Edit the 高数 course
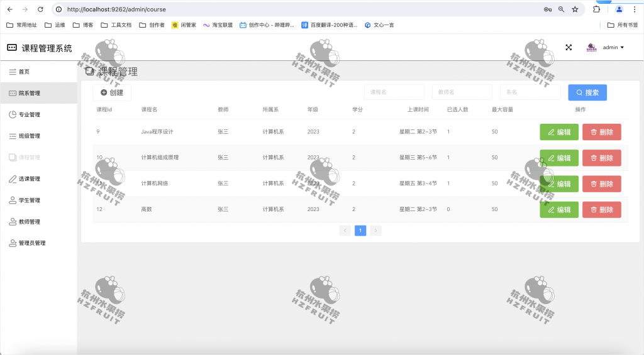Image resolution: width=644 pixels, height=355 pixels. point(559,210)
